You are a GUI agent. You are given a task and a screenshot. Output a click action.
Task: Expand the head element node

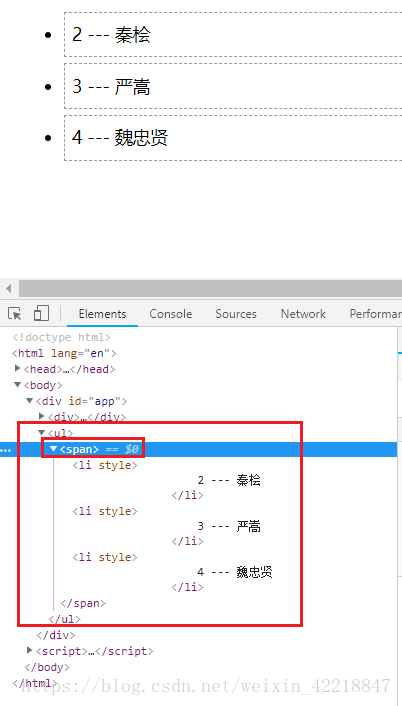click(18, 368)
